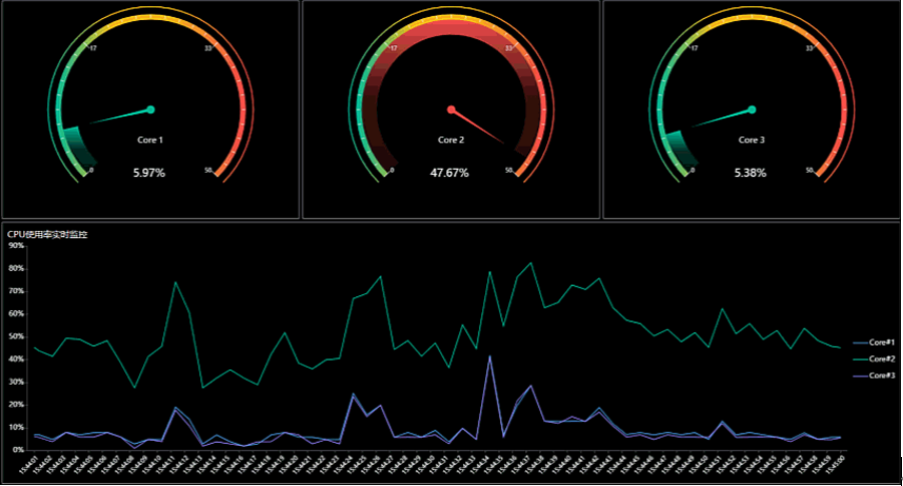Click the red Core 2 gauge needle hub

(x=451, y=109)
